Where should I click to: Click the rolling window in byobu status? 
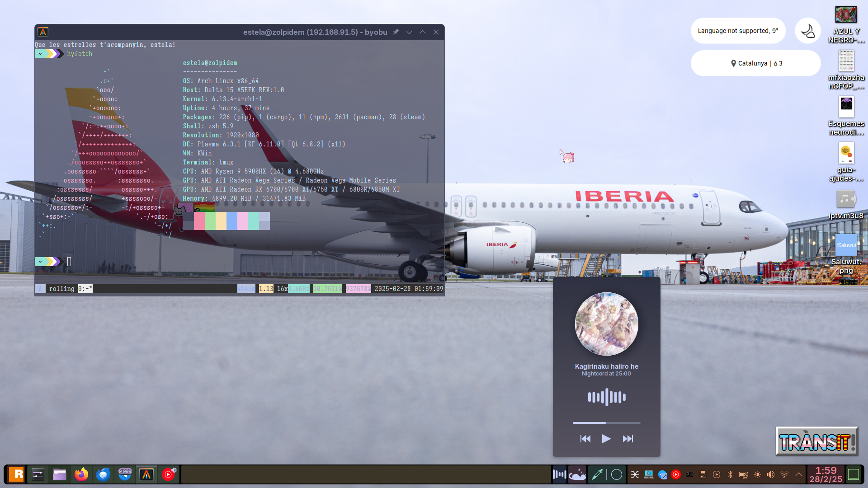click(61, 289)
